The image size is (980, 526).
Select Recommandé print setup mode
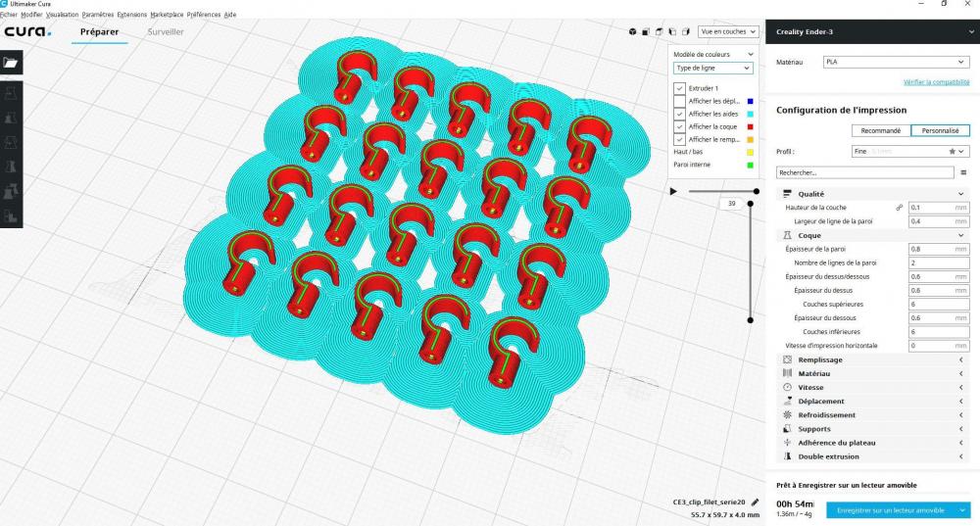881,130
